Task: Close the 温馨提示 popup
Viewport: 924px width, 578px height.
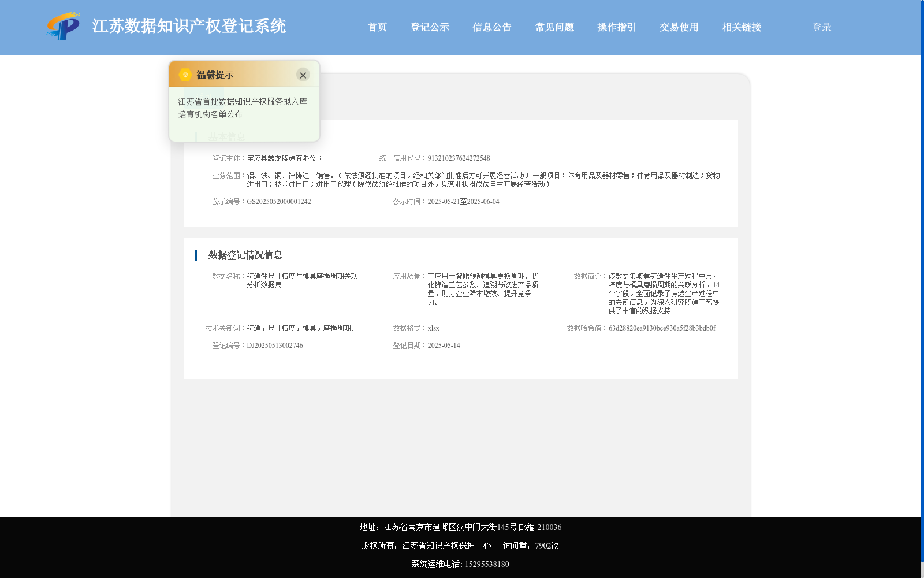Action: click(x=303, y=75)
